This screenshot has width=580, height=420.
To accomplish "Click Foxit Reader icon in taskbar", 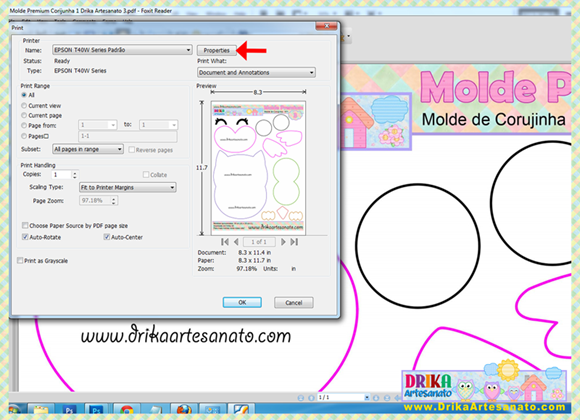I will tap(241, 410).
